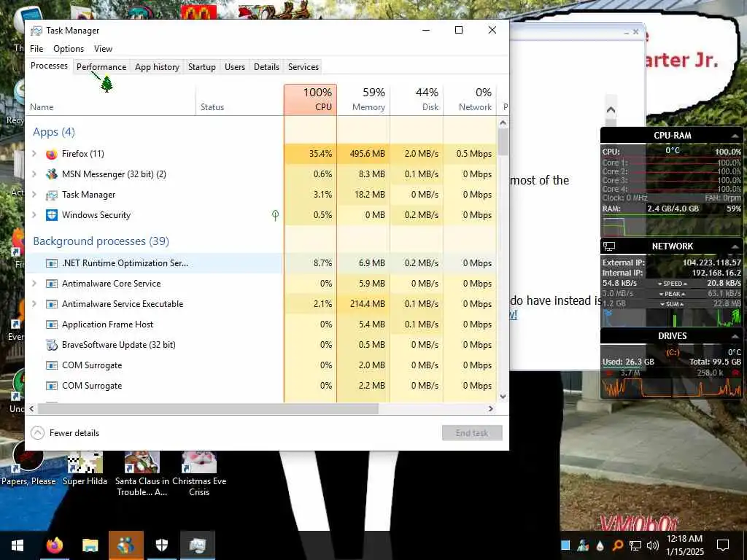
Task: Switch to the Performance tab
Action: [101, 67]
